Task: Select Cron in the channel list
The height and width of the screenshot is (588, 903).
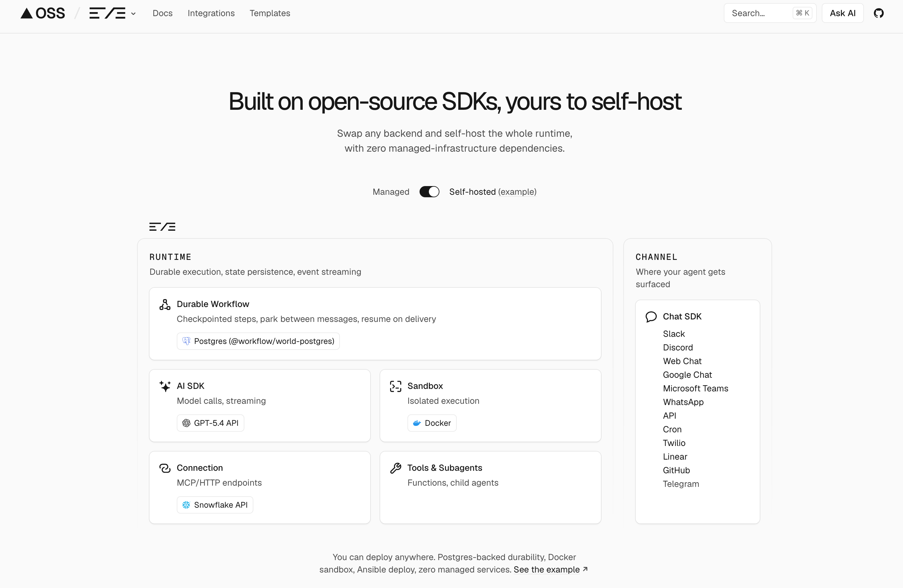Action: pos(672,430)
